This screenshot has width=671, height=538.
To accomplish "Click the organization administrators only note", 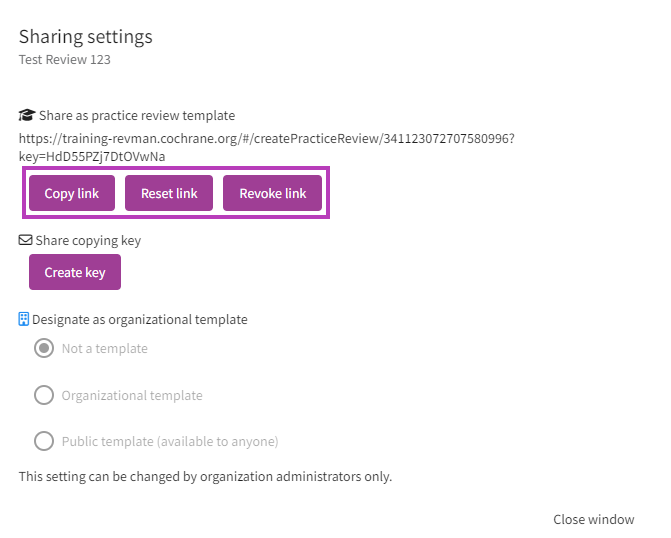I will tap(205, 476).
